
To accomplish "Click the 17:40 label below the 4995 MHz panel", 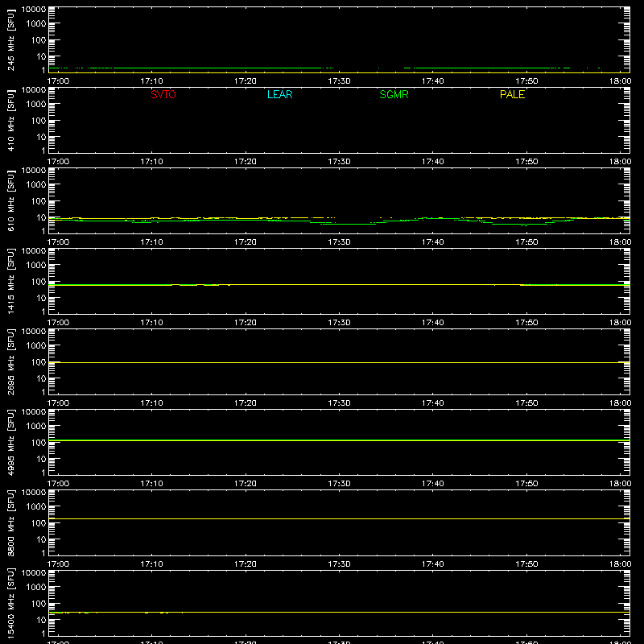I will point(432,484).
